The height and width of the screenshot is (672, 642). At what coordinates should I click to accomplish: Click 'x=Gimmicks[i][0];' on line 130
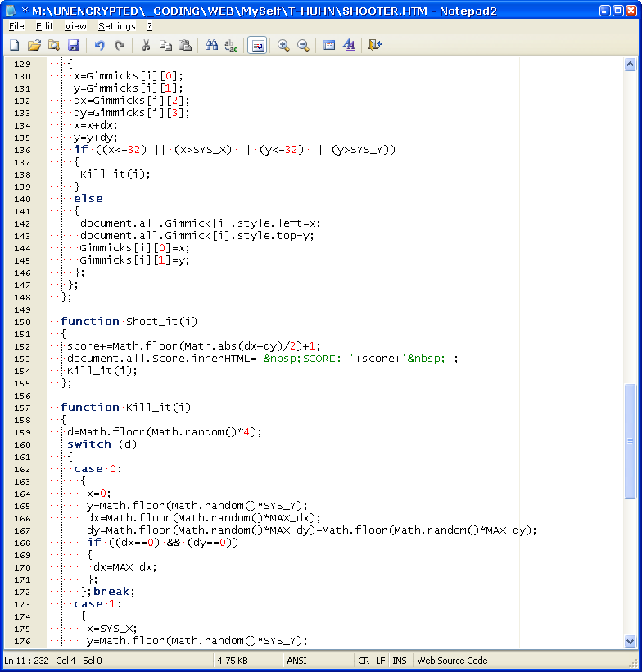click(129, 76)
